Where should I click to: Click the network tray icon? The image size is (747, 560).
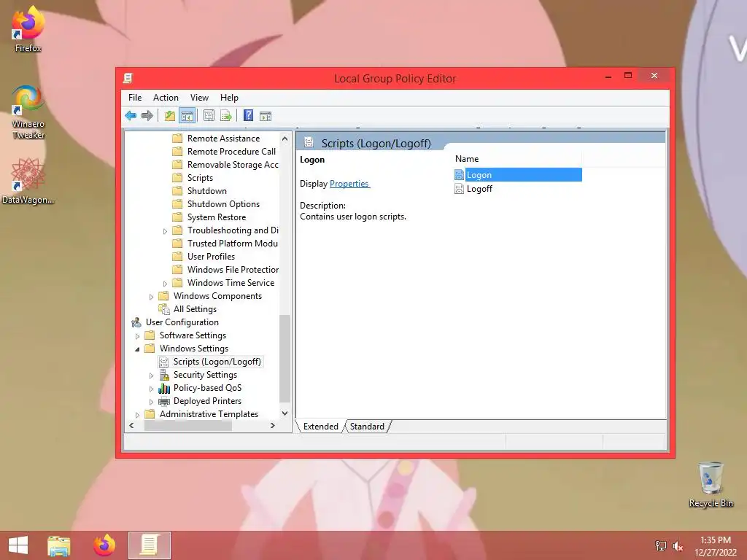(660, 546)
